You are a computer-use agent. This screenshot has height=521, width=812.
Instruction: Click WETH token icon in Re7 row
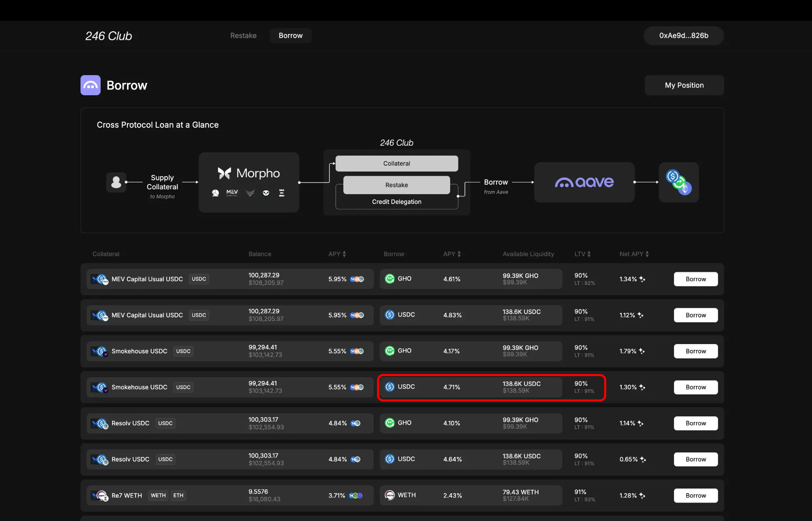point(389,495)
